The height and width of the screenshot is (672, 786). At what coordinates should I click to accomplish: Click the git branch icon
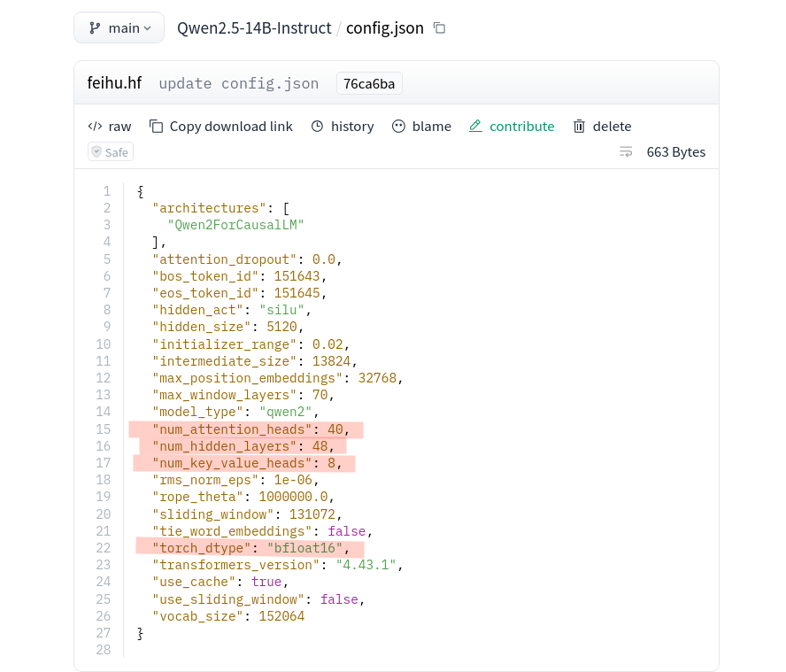point(94,28)
